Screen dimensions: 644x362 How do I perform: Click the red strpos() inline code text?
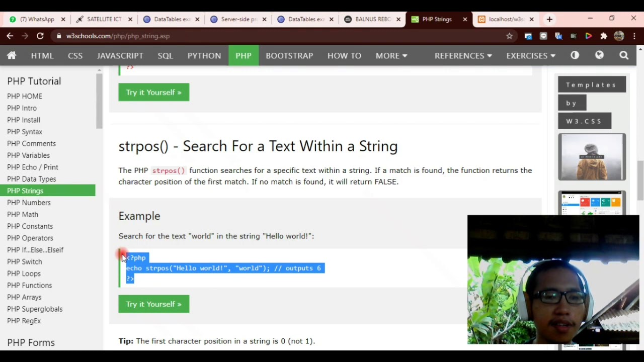169,170
